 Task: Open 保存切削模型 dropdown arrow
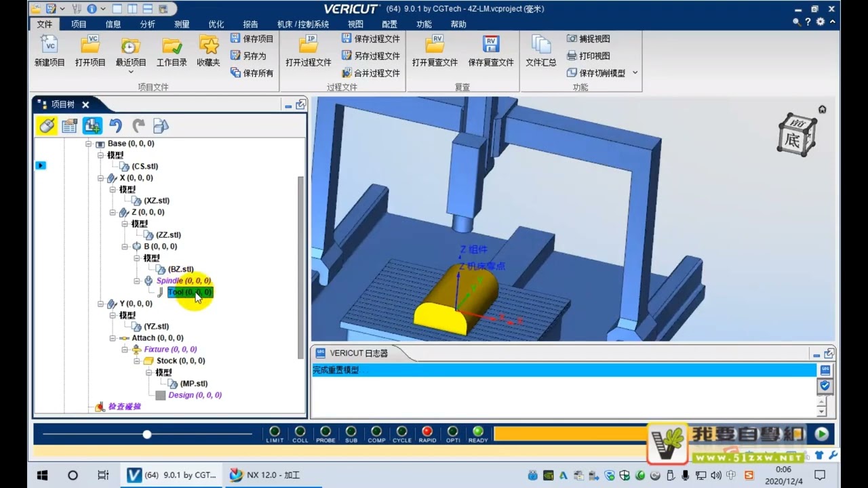[635, 73]
